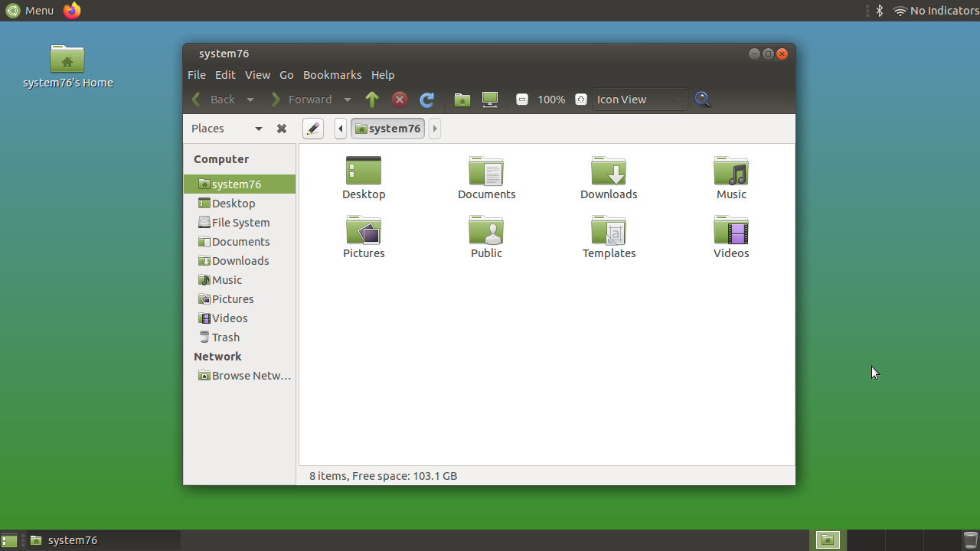Zoom in using the plus control
Viewport: 980px width, 551px height.
(580, 99)
